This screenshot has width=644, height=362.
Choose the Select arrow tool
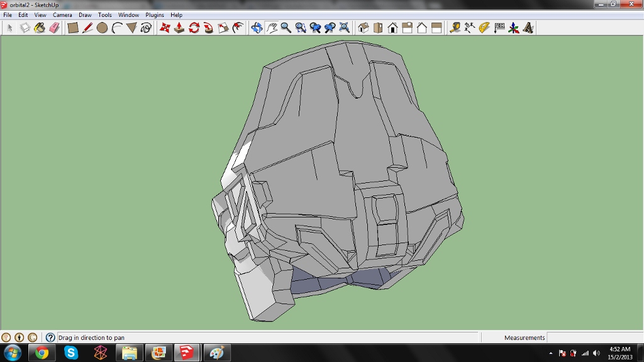(10, 28)
